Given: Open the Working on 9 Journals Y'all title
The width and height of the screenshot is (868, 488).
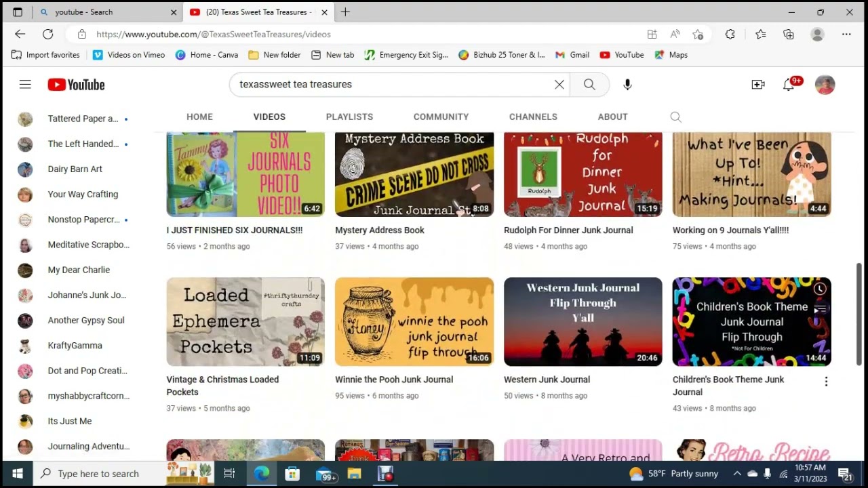Looking at the screenshot, I should tap(730, 230).
